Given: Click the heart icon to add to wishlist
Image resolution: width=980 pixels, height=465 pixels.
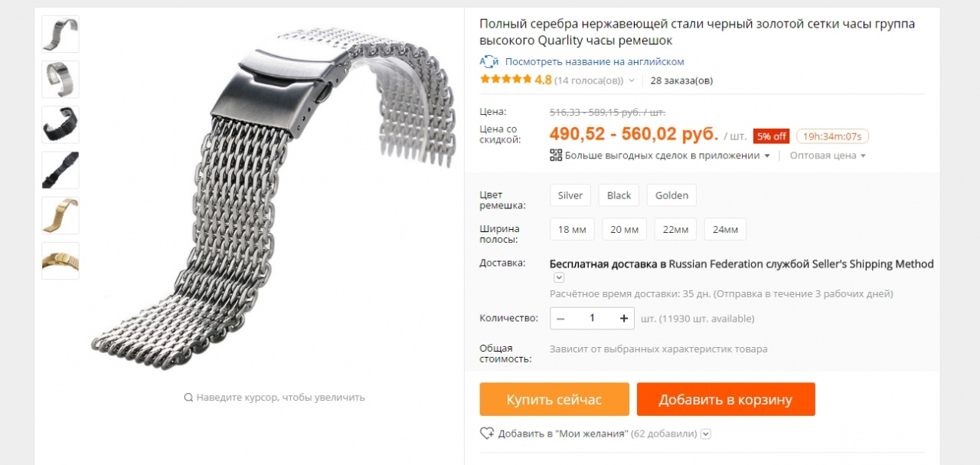Looking at the screenshot, I should click(487, 434).
